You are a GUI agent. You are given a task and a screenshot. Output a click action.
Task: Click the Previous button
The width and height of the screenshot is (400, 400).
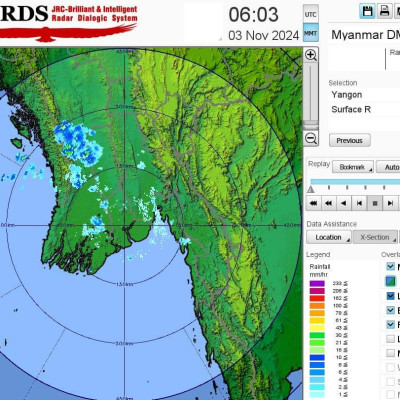coord(350,140)
